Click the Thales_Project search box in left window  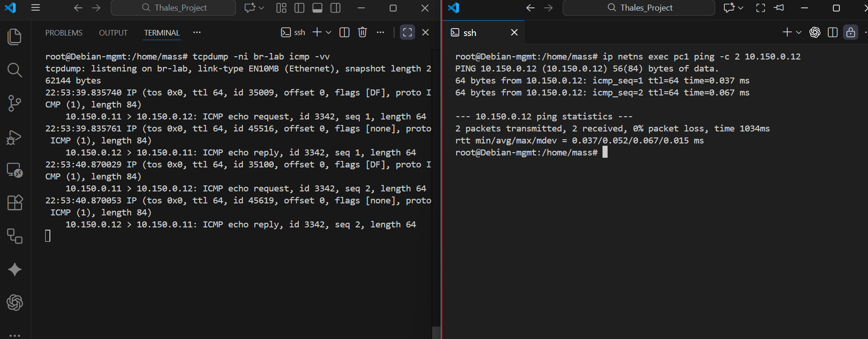point(174,8)
